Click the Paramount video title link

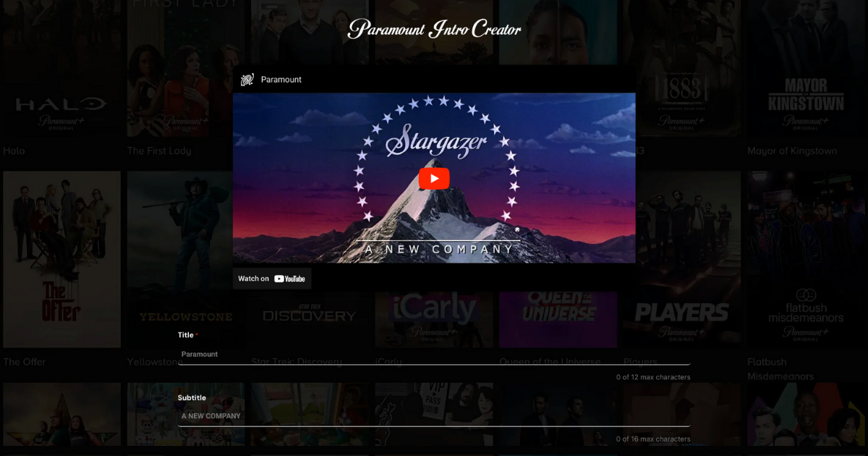tap(281, 79)
